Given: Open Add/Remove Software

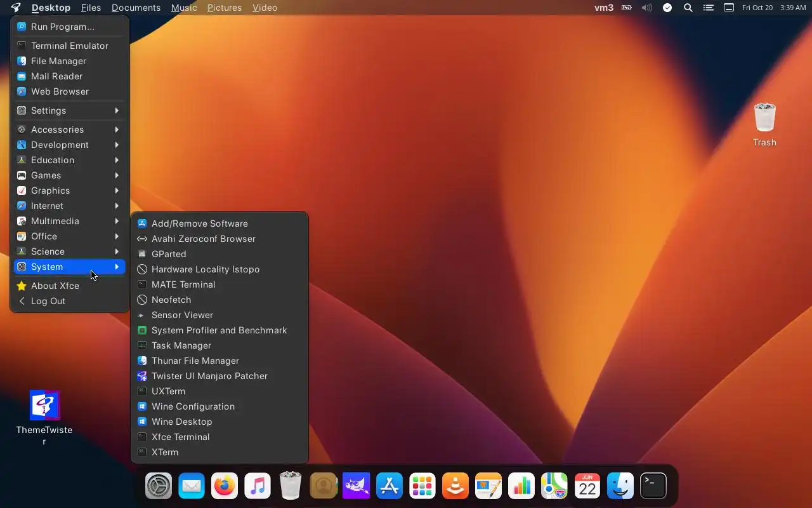Looking at the screenshot, I should coord(219,224).
